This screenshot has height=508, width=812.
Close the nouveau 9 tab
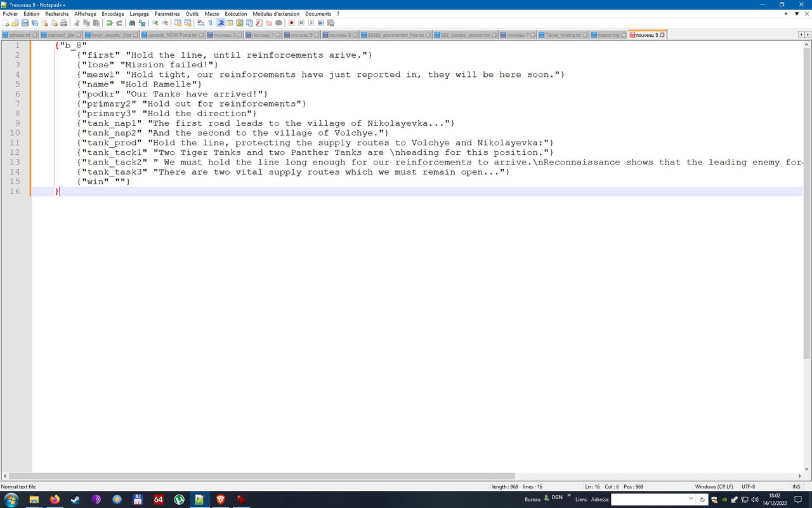click(662, 35)
